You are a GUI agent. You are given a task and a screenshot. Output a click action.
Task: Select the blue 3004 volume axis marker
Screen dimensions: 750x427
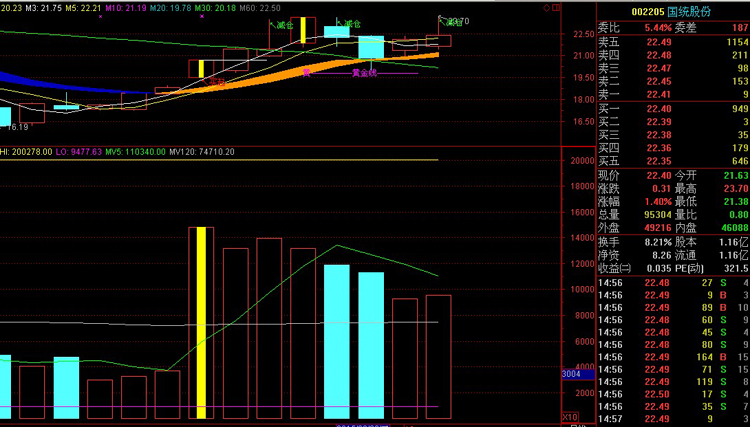point(579,374)
